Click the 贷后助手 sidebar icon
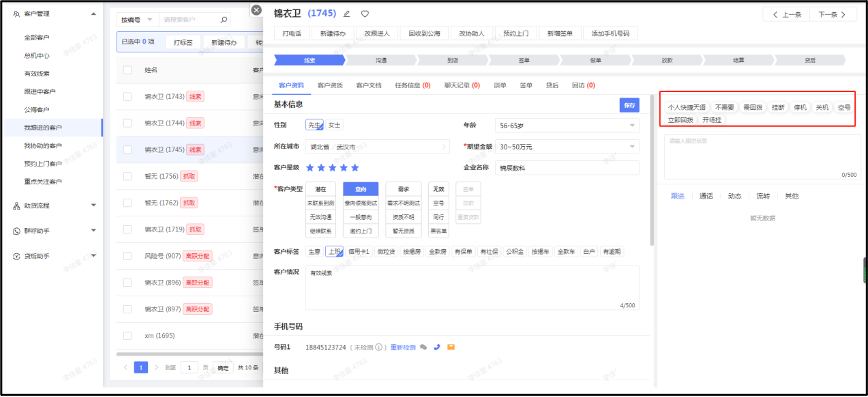Image resolution: width=868 pixels, height=397 pixels. (x=17, y=256)
